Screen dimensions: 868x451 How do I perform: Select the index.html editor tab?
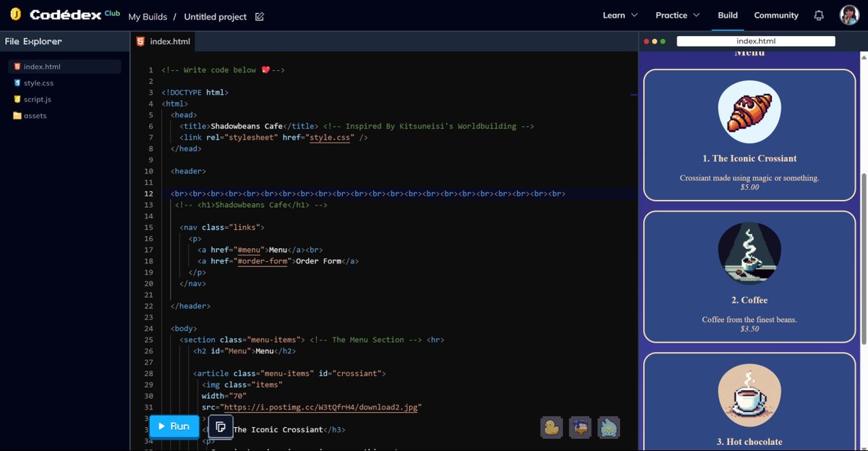tap(163, 41)
